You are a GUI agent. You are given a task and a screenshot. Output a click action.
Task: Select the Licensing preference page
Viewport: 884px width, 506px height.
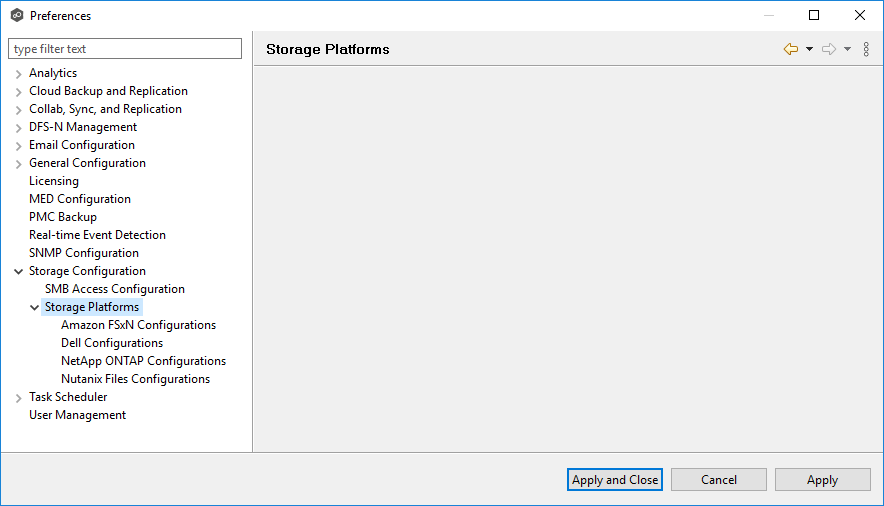coord(54,181)
